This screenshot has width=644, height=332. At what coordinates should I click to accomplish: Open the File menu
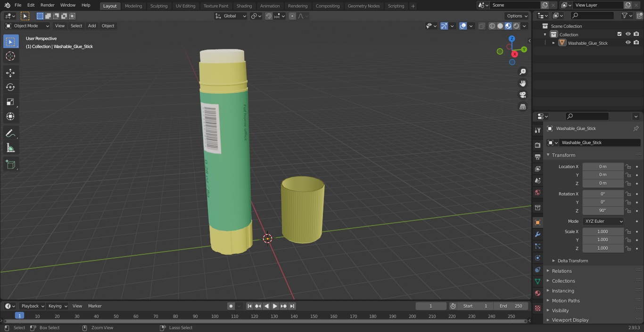[x=18, y=5]
